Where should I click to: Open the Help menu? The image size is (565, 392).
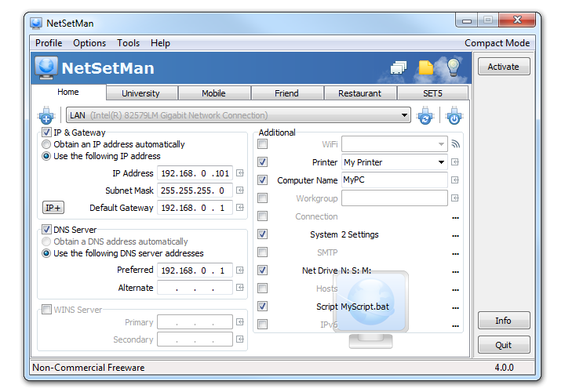tap(160, 43)
